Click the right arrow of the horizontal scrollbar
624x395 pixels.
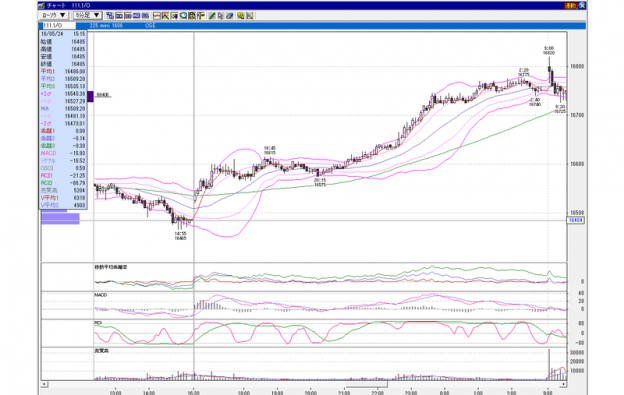[564, 384]
